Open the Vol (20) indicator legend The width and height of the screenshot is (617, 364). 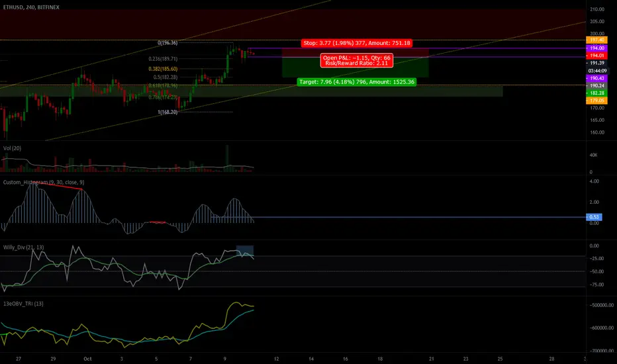[12, 148]
